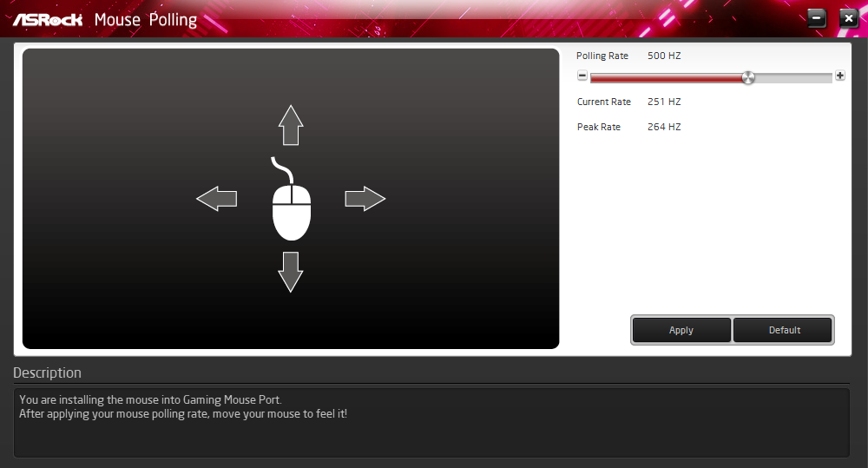Click the unfilled grey end of the polling rate slider

click(793, 78)
